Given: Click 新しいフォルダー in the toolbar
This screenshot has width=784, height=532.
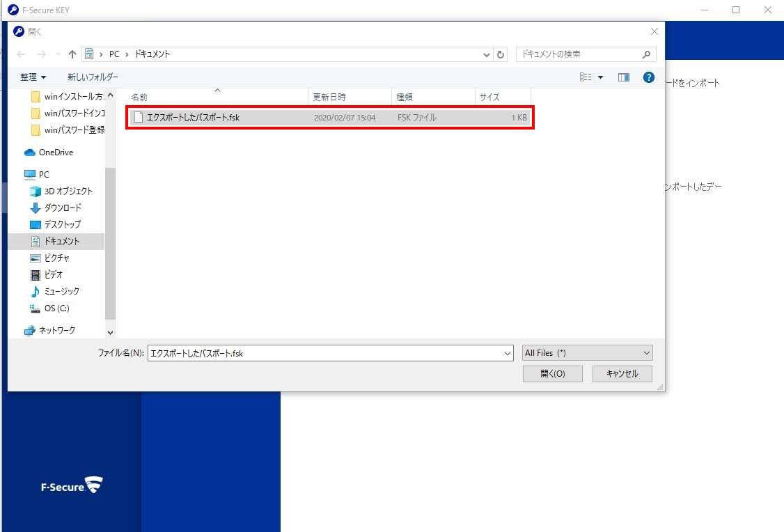Looking at the screenshot, I should pos(93,77).
